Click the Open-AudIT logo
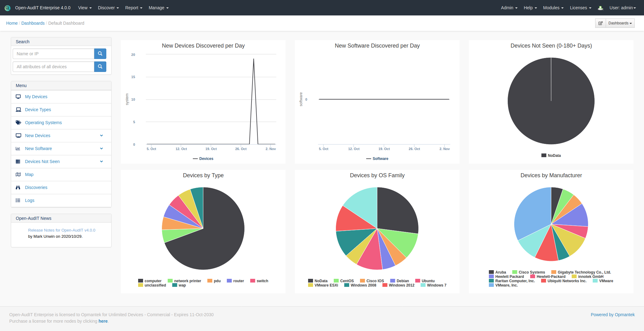 tap(7, 8)
